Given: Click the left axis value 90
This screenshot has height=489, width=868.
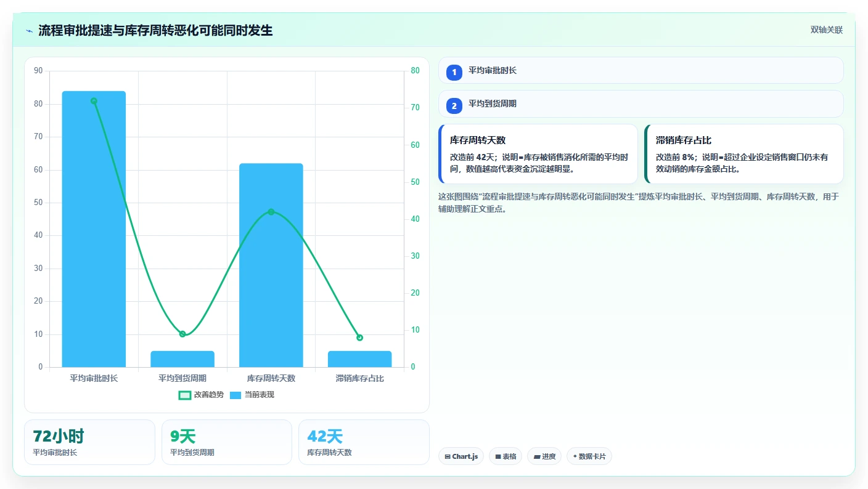Looking at the screenshot, I should (38, 71).
